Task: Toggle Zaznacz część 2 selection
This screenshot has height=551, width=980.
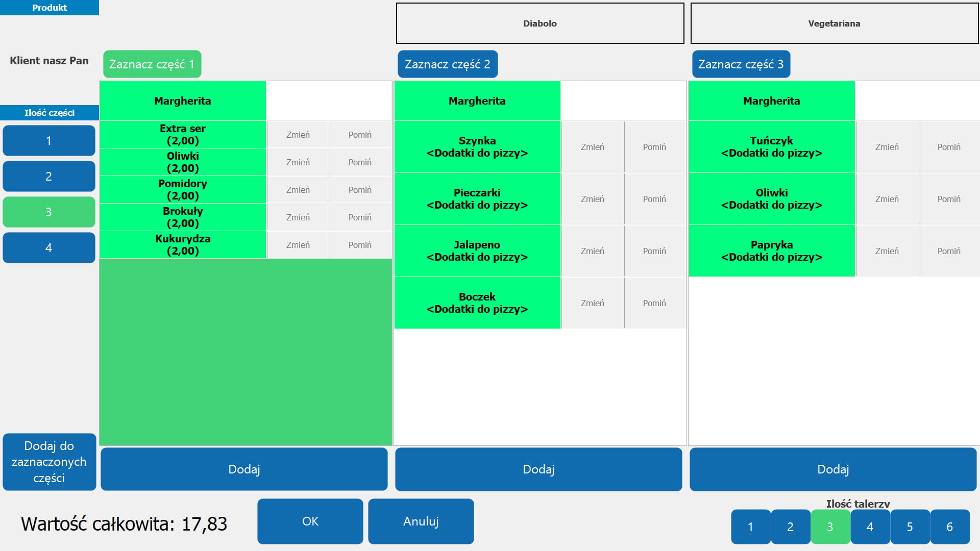Action: pos(447,64)
